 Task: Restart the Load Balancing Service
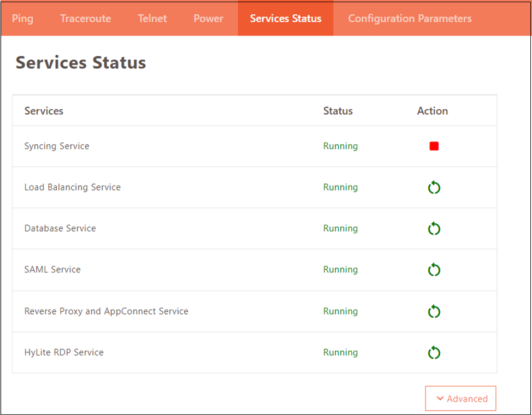(434, 187)
